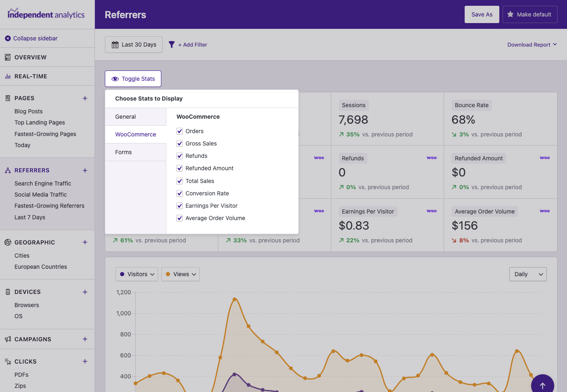Click the funnel filter icon
The image size is (567, 392).
click(172, 45)
